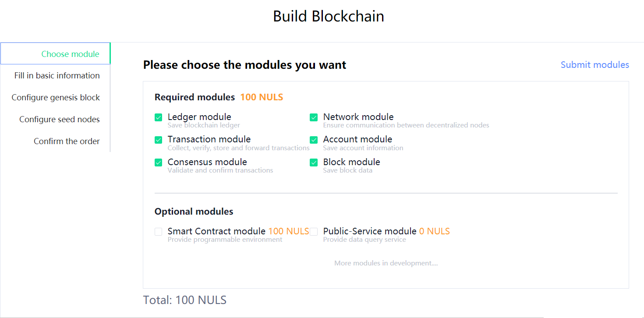Select the Choose module step
This screenshot has height=318, width=644.
55,54
